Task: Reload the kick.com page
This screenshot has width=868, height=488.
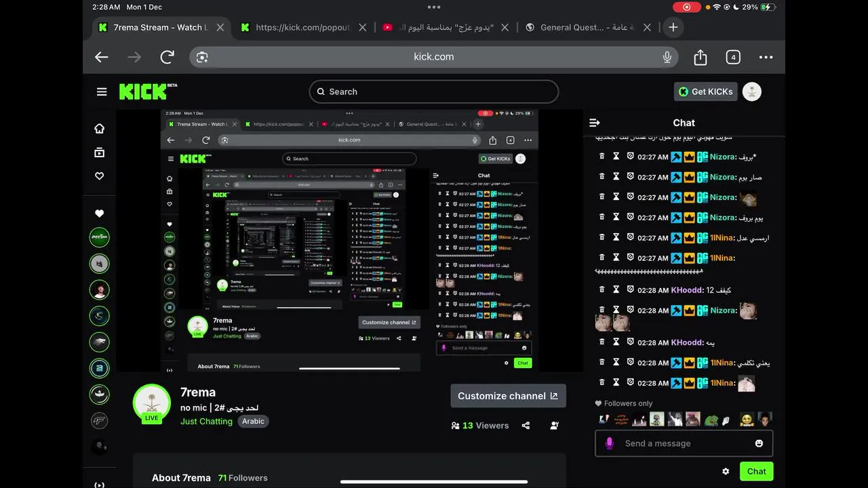Action: [x=167, y=57]
